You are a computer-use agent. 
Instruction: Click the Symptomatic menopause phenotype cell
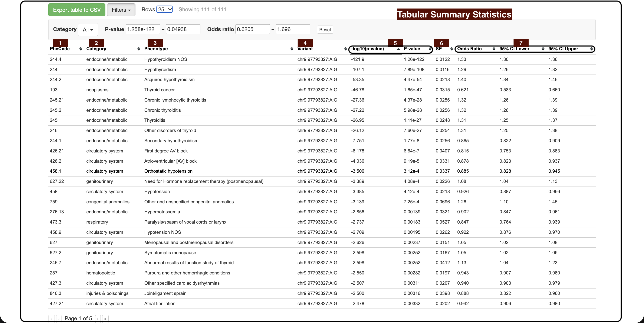tap(170, 253)
